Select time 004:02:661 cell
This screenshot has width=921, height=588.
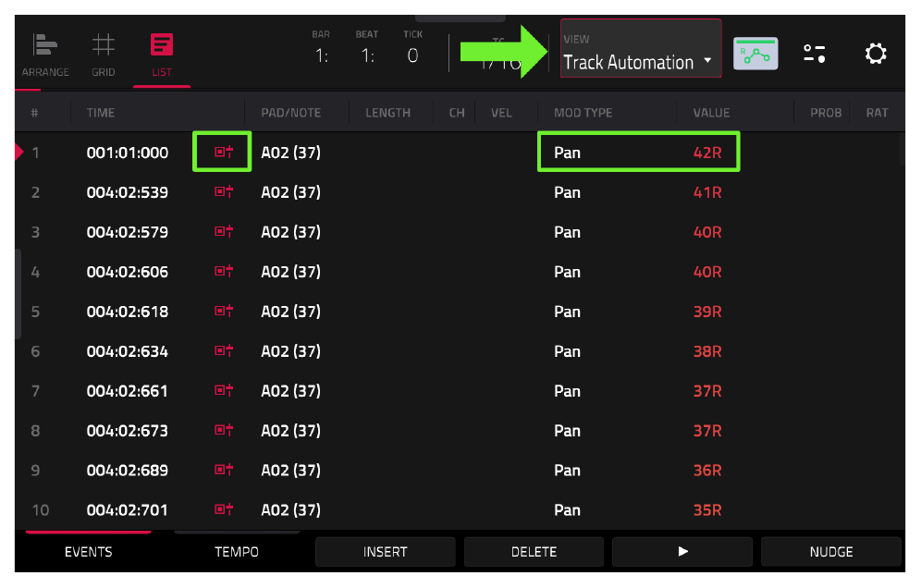128,391
